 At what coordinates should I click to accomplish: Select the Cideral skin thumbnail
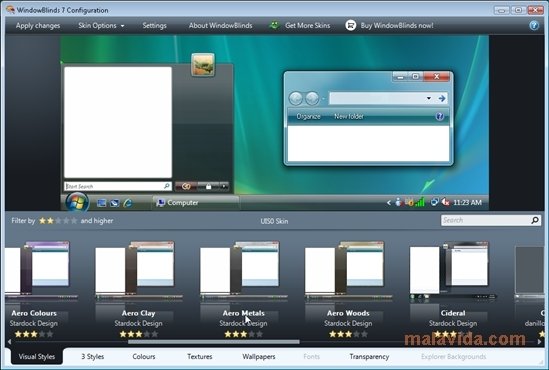tap(453, 270)
